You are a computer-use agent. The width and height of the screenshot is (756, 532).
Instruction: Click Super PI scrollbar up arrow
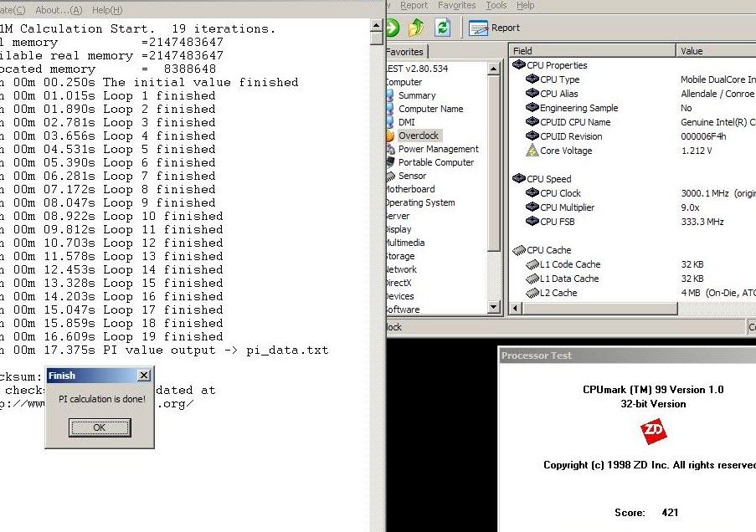377,25
